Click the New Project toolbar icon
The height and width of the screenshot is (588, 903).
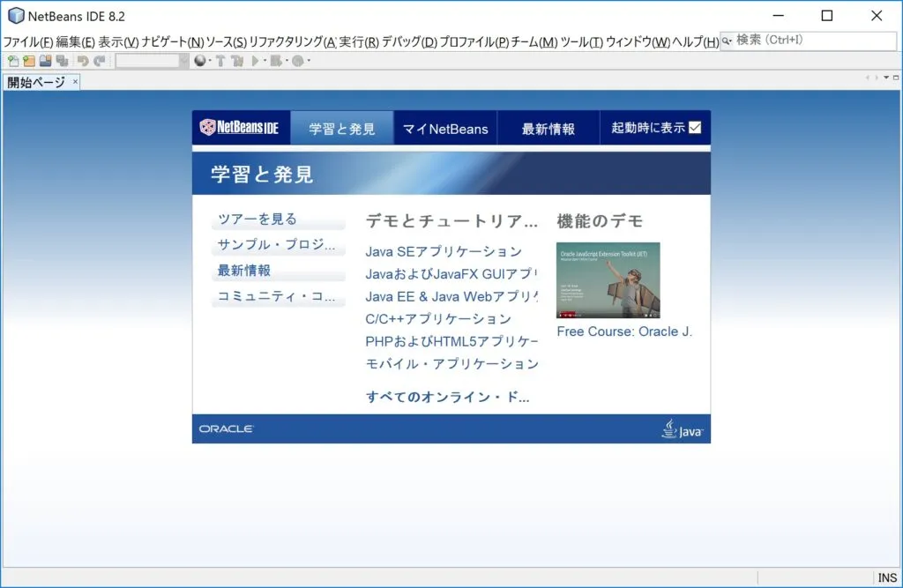29,61
